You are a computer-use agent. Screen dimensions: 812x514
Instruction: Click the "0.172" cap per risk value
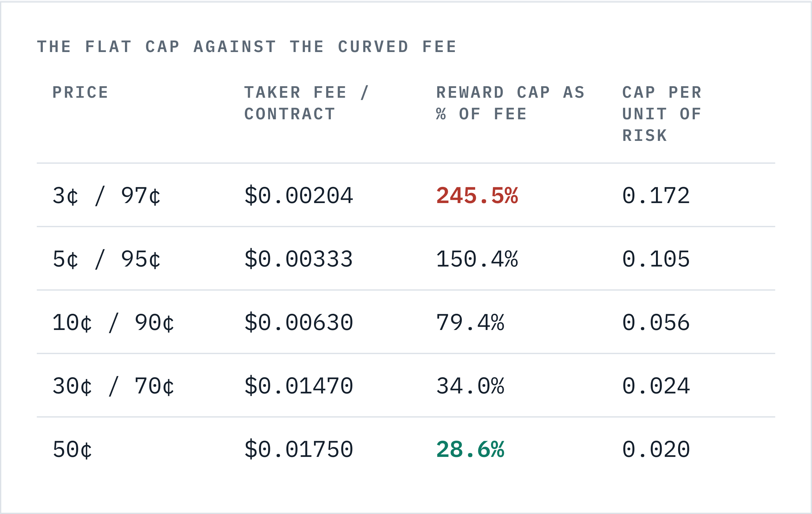656,196
